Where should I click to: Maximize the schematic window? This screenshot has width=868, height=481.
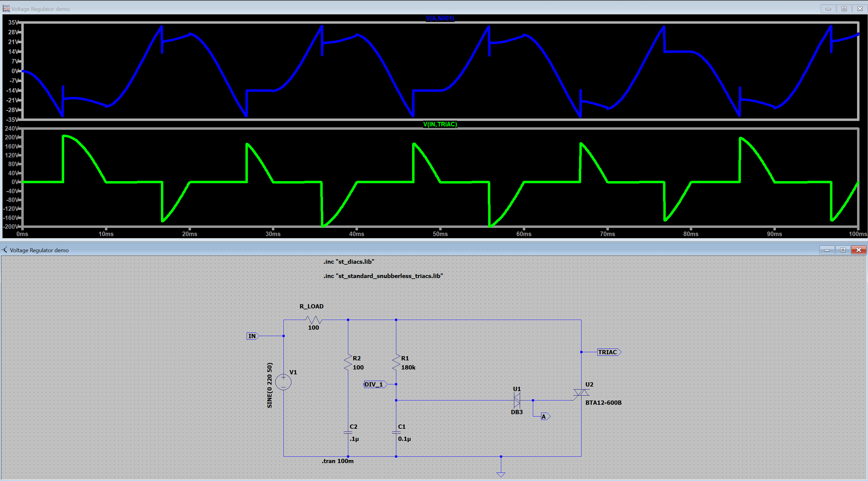[843, 250]
